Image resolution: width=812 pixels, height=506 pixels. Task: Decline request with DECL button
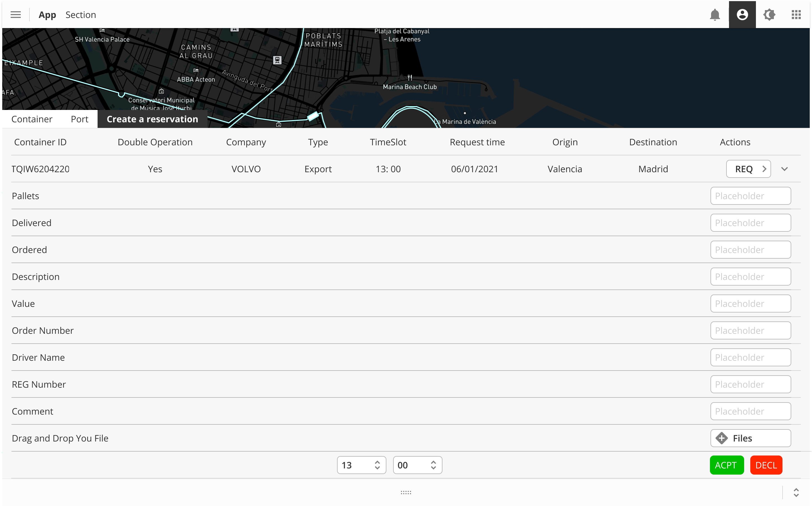(766, 465)
